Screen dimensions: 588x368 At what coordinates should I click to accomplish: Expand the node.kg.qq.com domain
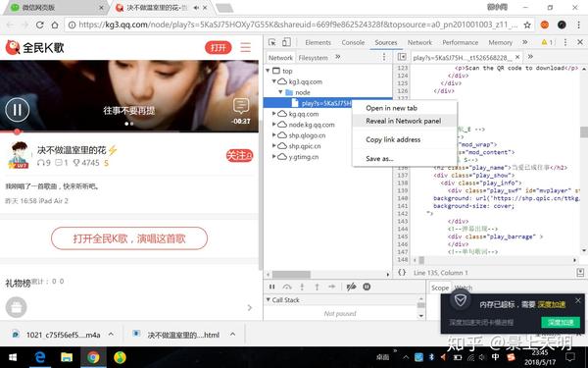click(274, 125)
